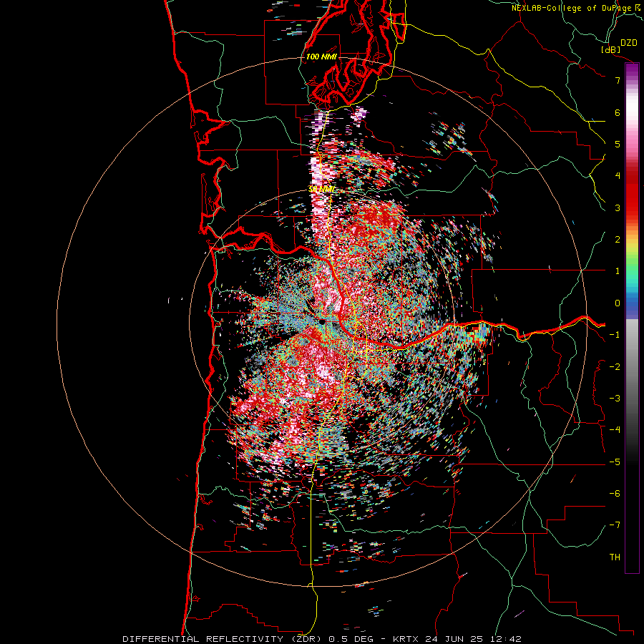Click the -2 legend value
This screenshot has height=644, width=644.
click(615, 366)
